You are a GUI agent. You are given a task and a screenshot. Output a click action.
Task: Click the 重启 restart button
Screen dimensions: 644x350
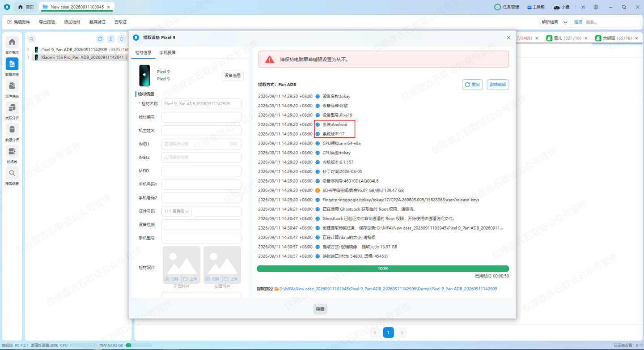472,85
